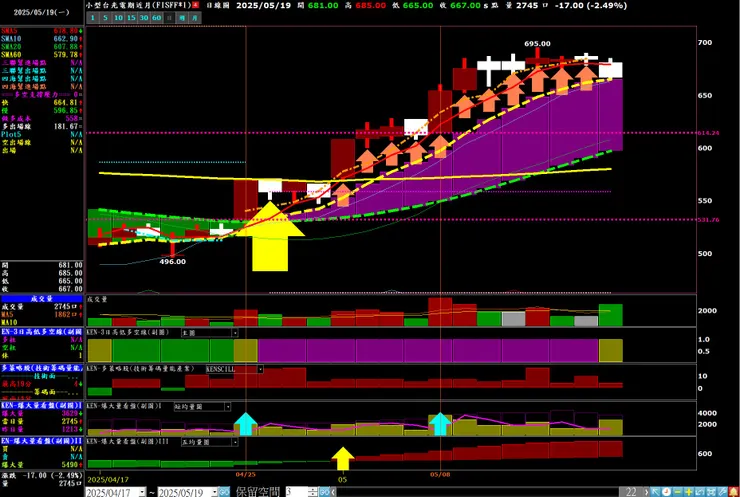This screenshot has height=497, width=740.
Task: Click the SMA10 row in indicator list
Action: [42, 39]
